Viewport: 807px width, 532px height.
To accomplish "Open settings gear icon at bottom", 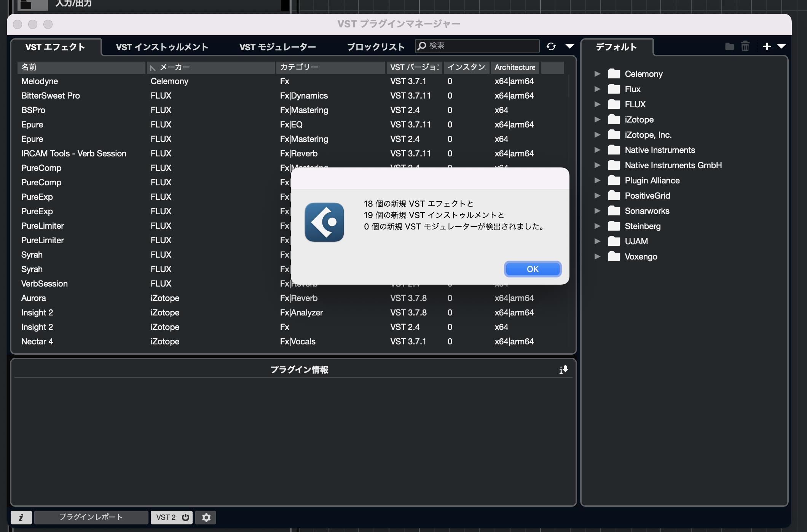I will [x=206, y=517].
